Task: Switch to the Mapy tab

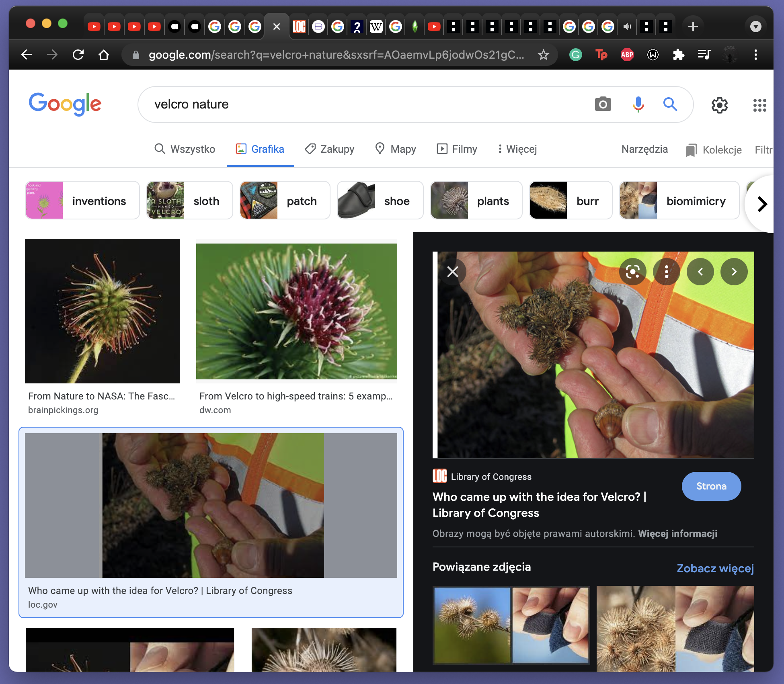Action: 396,149
